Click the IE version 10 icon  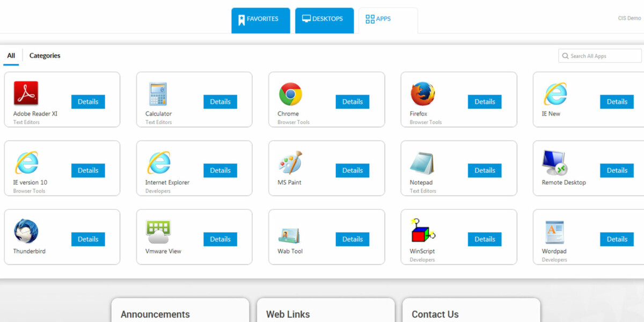point(26,163)
